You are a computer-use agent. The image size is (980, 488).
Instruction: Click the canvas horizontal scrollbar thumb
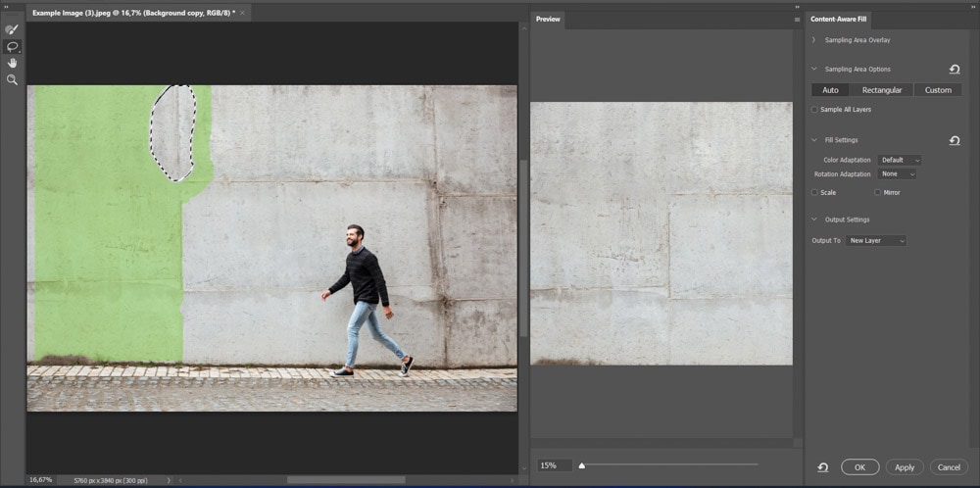[345, 480]
